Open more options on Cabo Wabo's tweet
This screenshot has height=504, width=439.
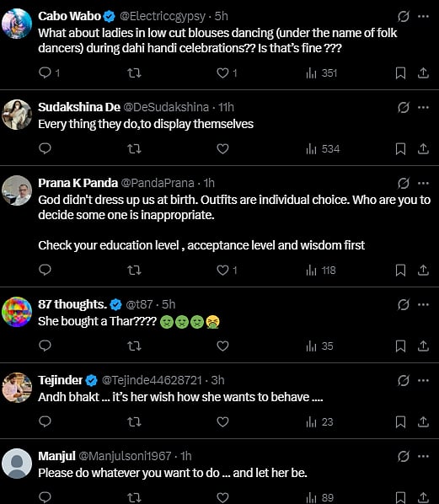423,16
